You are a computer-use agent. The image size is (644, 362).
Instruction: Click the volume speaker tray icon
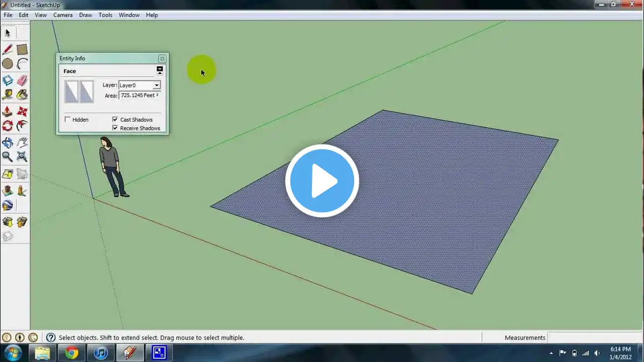(597, 353)
